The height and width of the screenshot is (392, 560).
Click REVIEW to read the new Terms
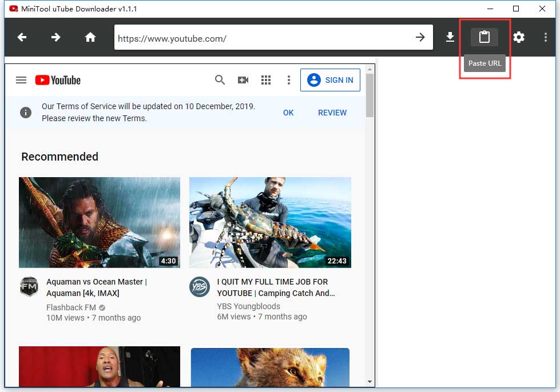click(332, 113)
